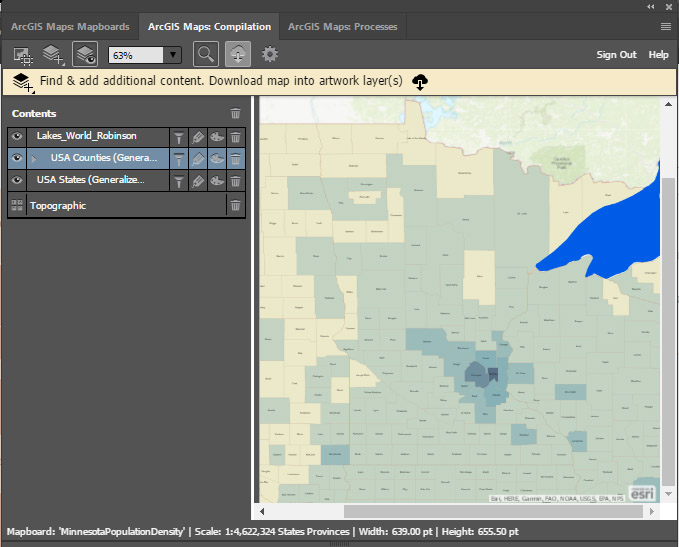This screenshot has width=679, height=547.
Task: Switch to ArcGIS Maps: Mapboards tab
Action: click(x=70, y=27)
